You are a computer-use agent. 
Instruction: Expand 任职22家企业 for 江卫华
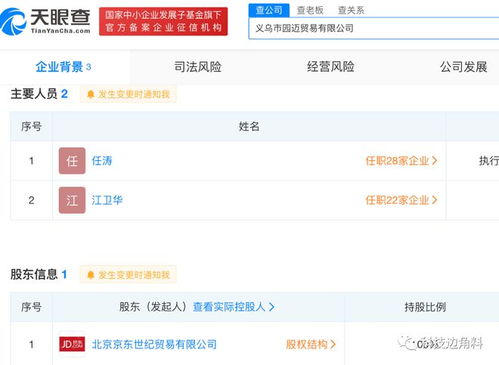pyautogui.click(x=401, y=200)
